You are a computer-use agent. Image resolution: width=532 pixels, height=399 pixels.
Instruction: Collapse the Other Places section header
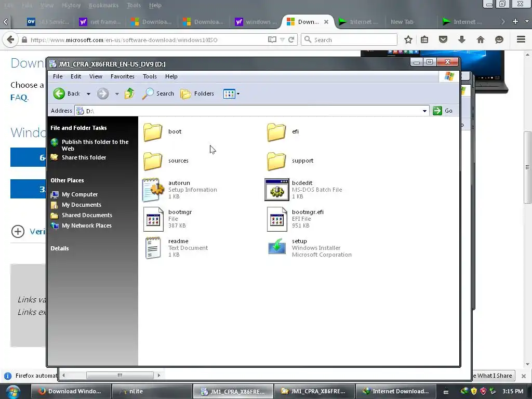point(67,180)
